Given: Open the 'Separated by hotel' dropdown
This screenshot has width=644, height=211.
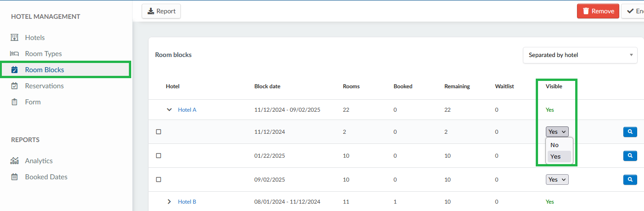Looking at the screenshot, I should (x=580, y=55).
